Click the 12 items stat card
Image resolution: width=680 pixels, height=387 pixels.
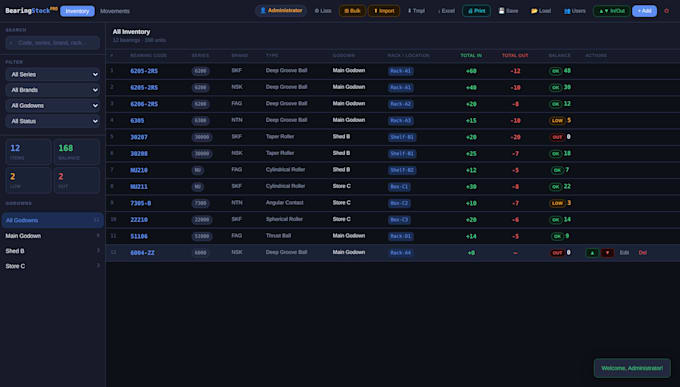pyautogui.click(x=28, y=151)
